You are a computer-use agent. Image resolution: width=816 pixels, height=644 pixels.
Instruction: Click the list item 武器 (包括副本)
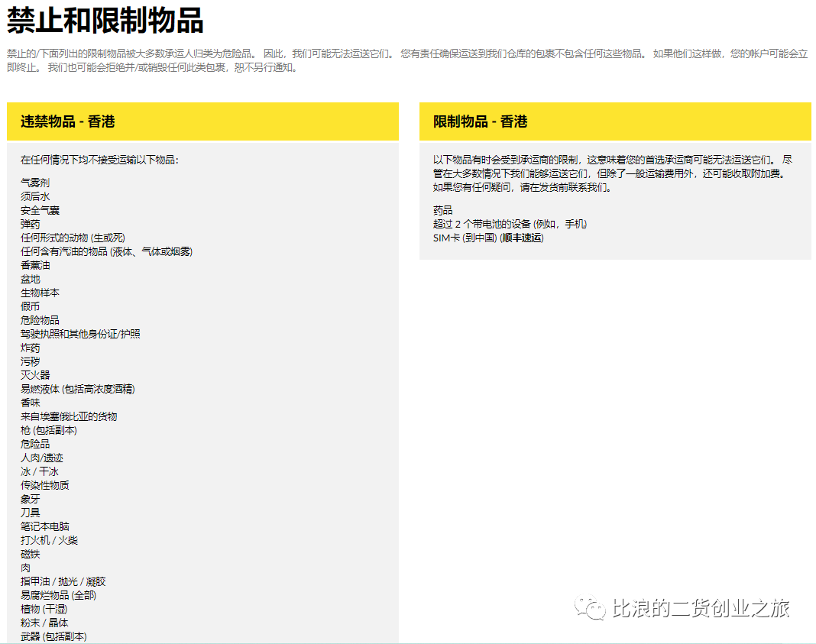point(54,636)
